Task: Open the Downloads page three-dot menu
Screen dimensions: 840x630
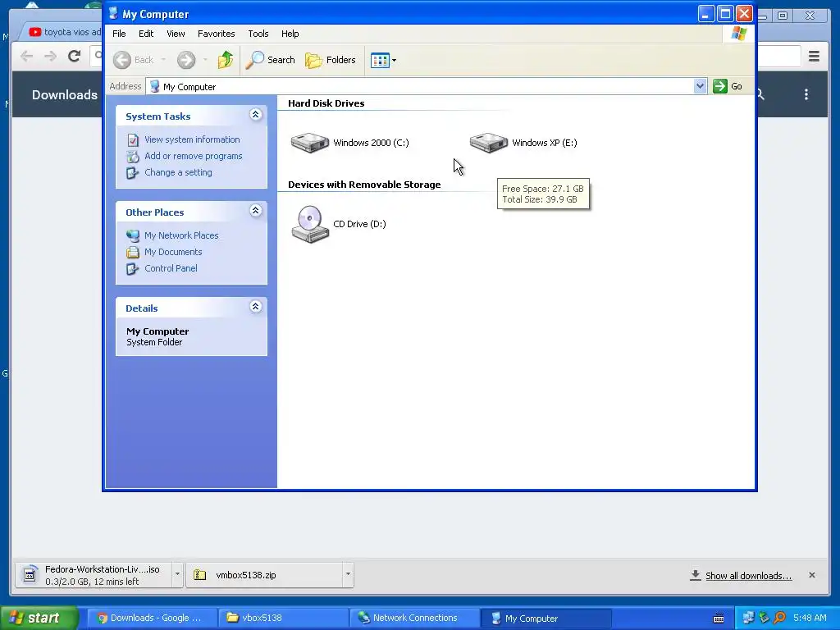Action: 806,95
